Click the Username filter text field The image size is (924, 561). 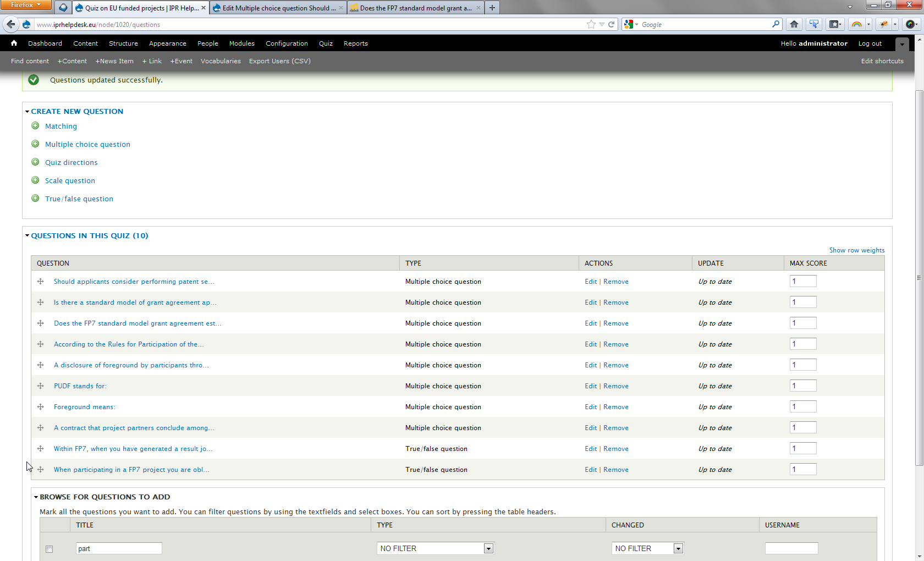pyautogui.click(x=791, y=548)
